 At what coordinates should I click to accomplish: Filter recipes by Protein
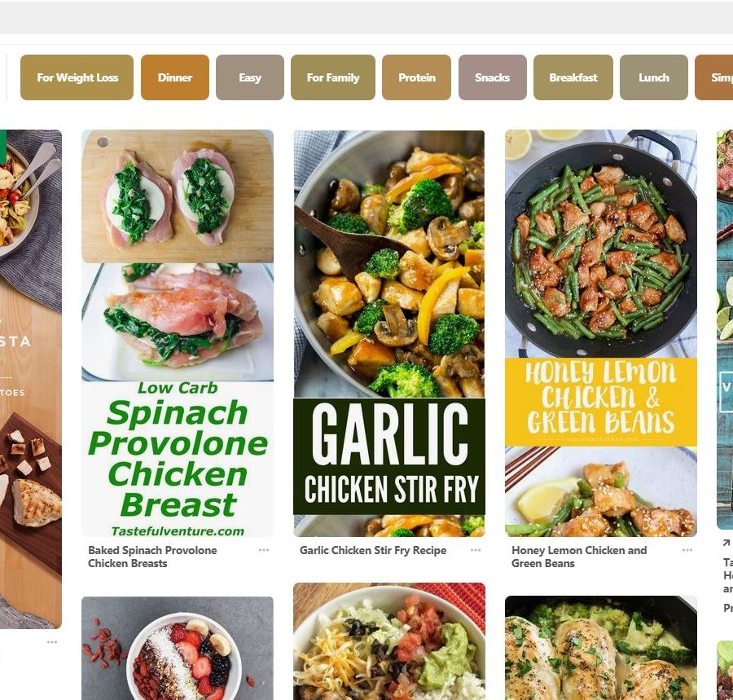coord(416,77)
